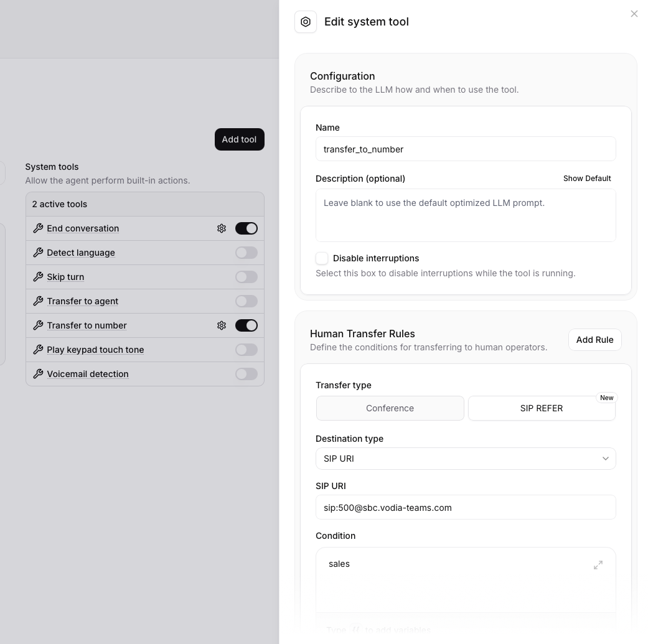This screenshot has width=648, height=644.
Task: Click the Edit system tool header icon
Action: pos(306,22)
